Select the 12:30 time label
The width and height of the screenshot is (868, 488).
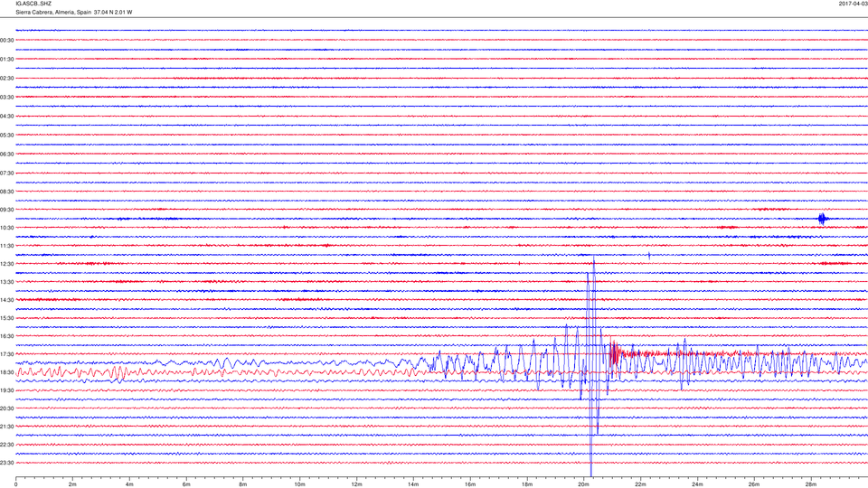6,264
